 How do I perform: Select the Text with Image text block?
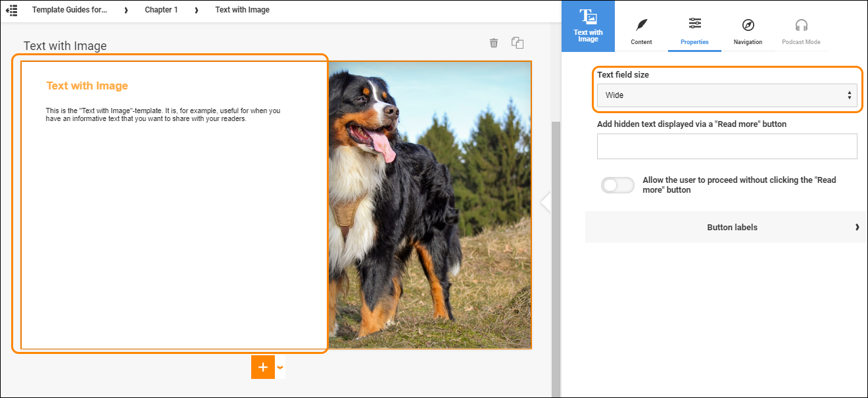(x=172, y=204)
